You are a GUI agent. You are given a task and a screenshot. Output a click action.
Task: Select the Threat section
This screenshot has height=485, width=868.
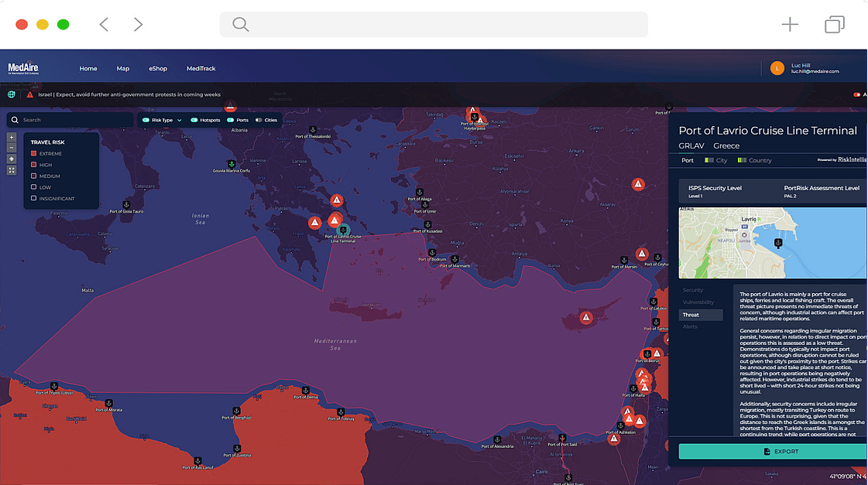click(701, 315)
